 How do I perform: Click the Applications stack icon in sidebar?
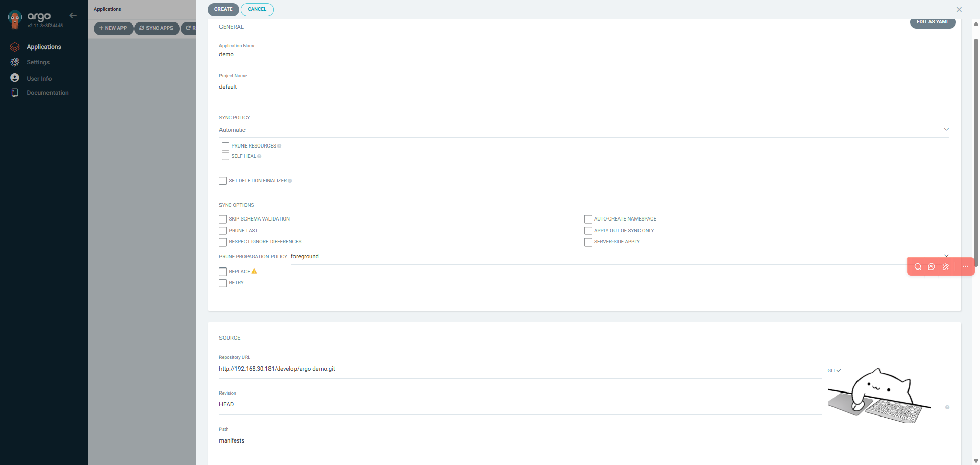pos(15,47)
